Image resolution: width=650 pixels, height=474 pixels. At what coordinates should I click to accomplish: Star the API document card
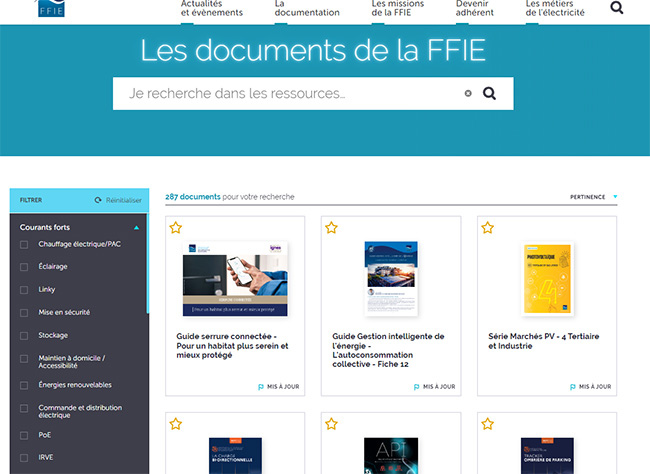tap(331, 424)
